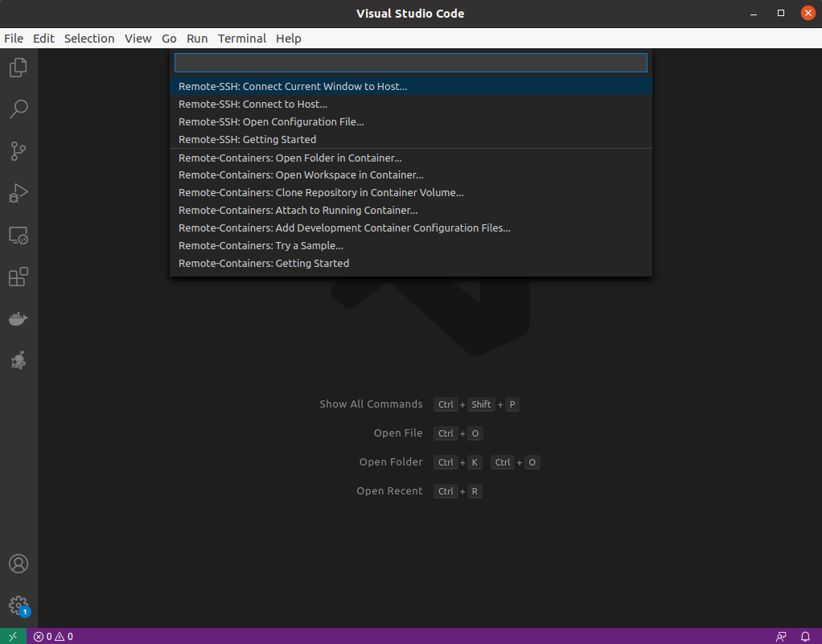Focus the command palette input field

pyautogui.click(x=410, y=63)
